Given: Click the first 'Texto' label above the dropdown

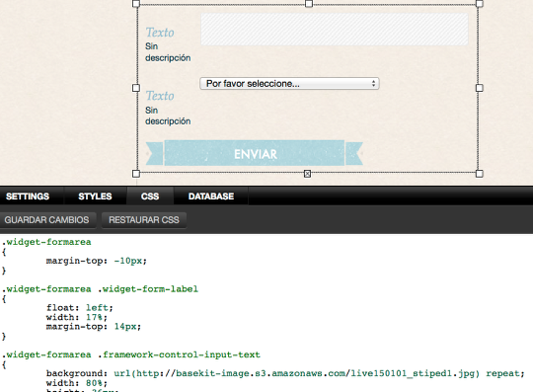Looking at the screenshot, I should (160, 33).
